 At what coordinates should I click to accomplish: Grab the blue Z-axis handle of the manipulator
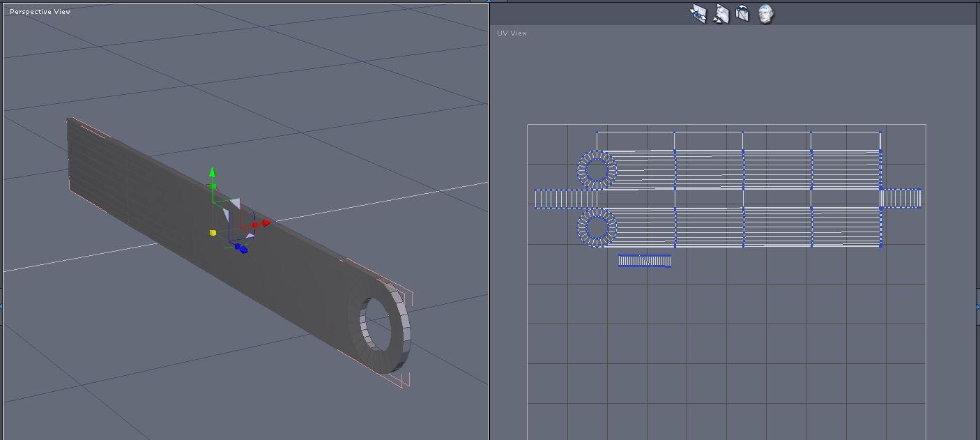[242, 248]
